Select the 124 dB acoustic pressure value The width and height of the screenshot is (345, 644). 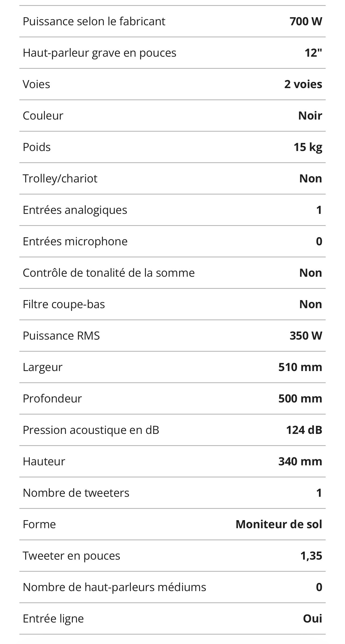coord(304,430)
